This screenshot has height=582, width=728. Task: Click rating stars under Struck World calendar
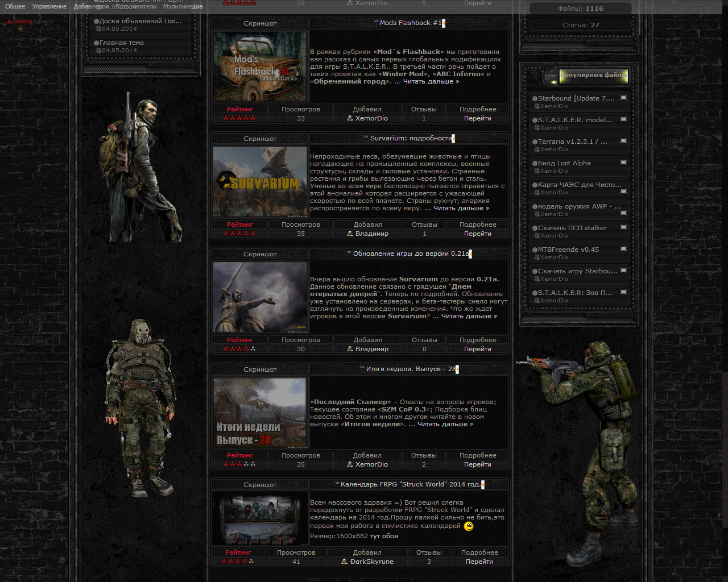(x=238, y=562)
